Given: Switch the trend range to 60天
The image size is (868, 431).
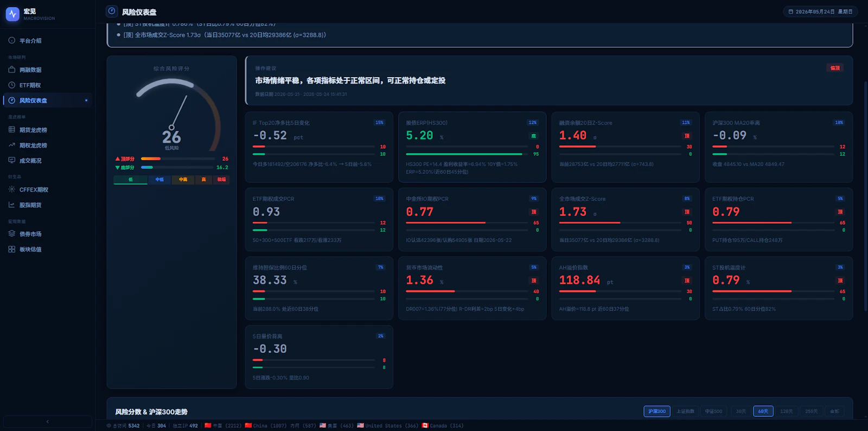Looking at the screenshot, I should tap(763, 411).
